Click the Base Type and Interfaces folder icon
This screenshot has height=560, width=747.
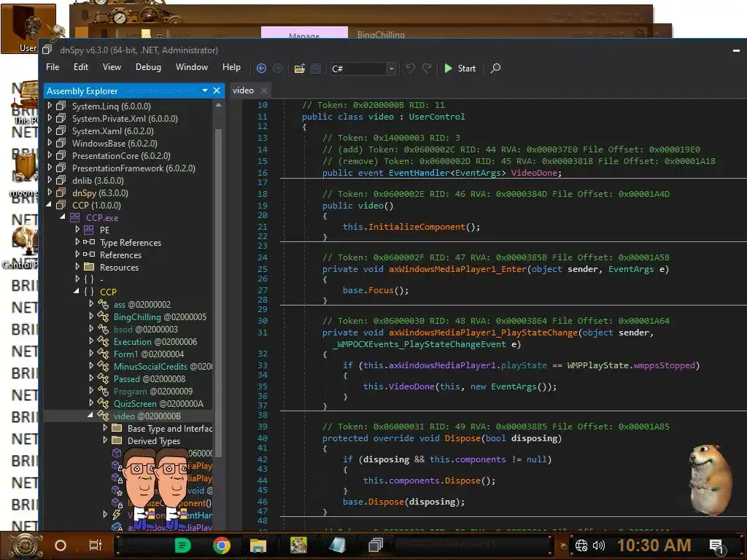[x=117, y=427]
